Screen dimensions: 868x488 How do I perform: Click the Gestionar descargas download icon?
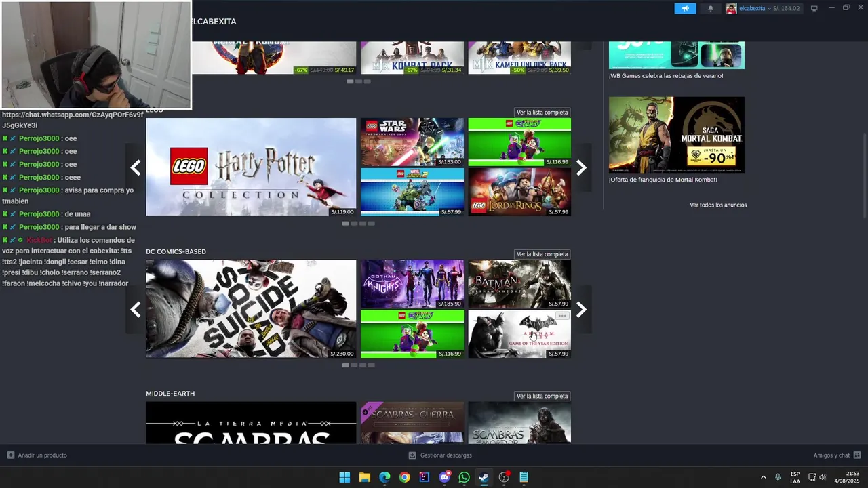pos(412,455)
